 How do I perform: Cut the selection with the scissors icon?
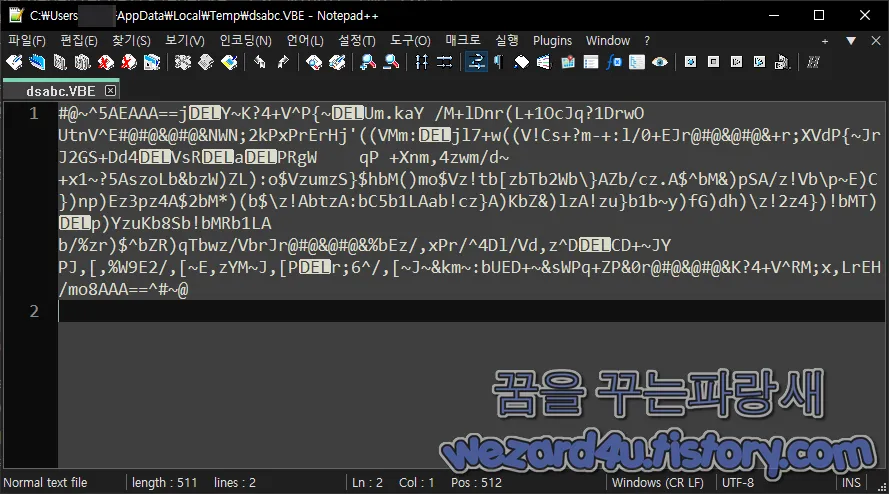[x=183, y=62]
